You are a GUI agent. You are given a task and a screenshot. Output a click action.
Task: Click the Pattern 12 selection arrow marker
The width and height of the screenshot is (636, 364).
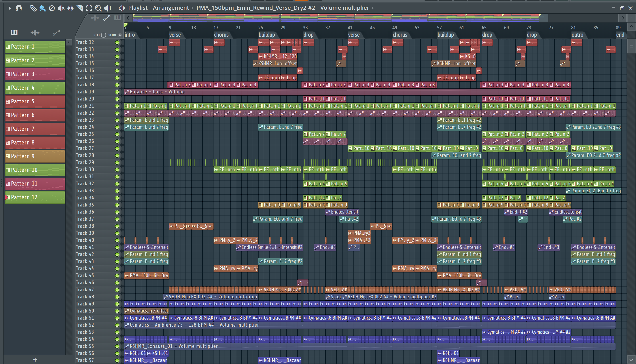click(7, 197)
